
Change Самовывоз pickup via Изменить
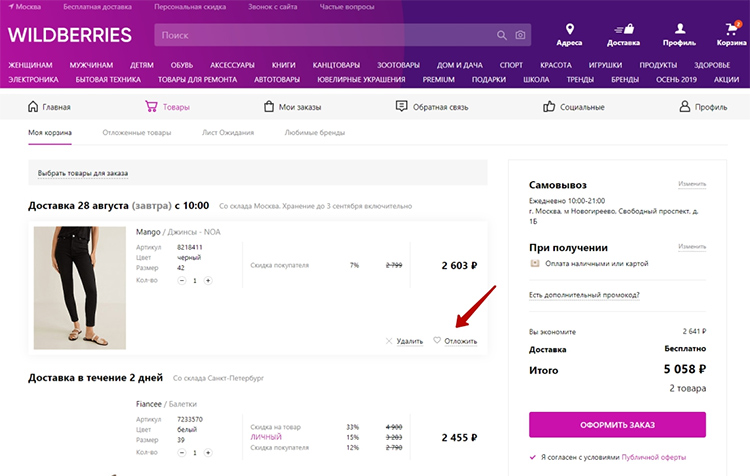click(x=691, y=184)
